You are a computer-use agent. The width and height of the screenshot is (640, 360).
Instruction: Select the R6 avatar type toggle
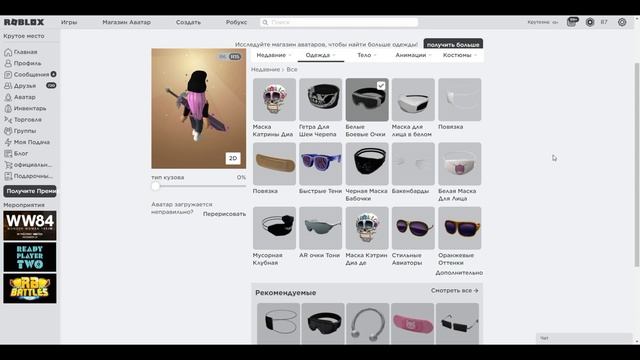tap(222, 57)
